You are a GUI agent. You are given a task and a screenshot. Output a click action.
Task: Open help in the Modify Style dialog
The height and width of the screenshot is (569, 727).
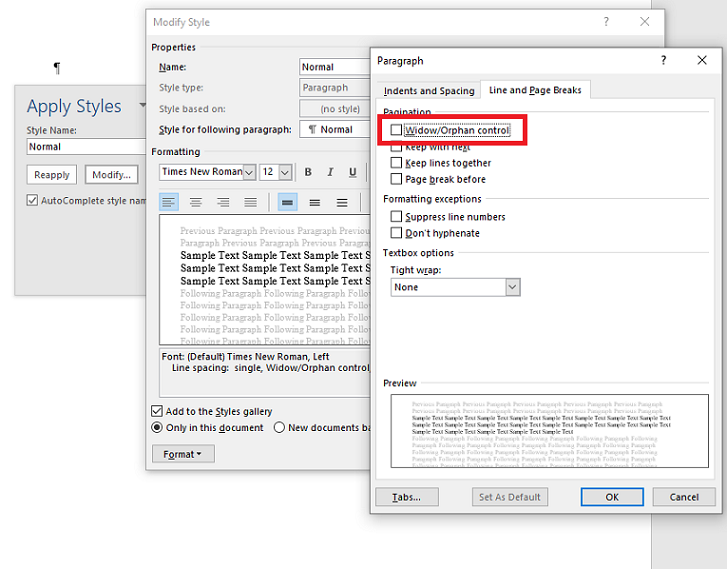[606, 22]
